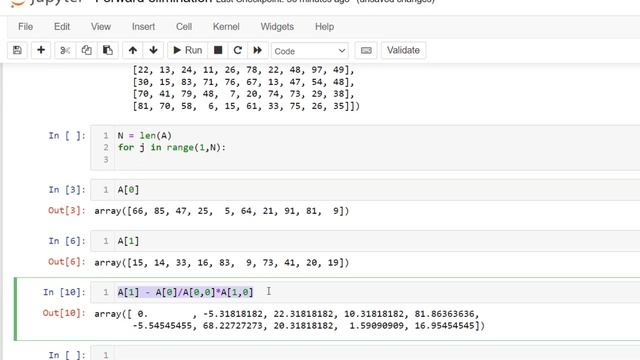The image size is (640, 360).
Task: Click the Out[10] array output result
Action: coord(289,320)
